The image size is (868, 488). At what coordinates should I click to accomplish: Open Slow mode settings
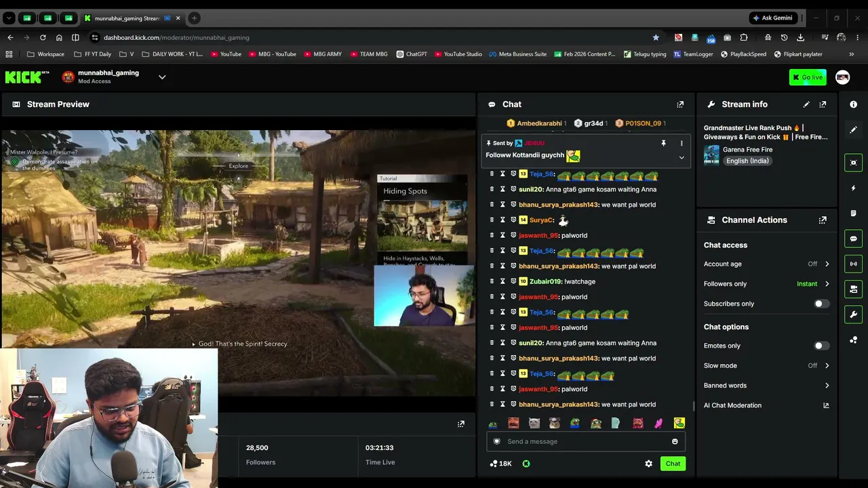coord(767,366)
